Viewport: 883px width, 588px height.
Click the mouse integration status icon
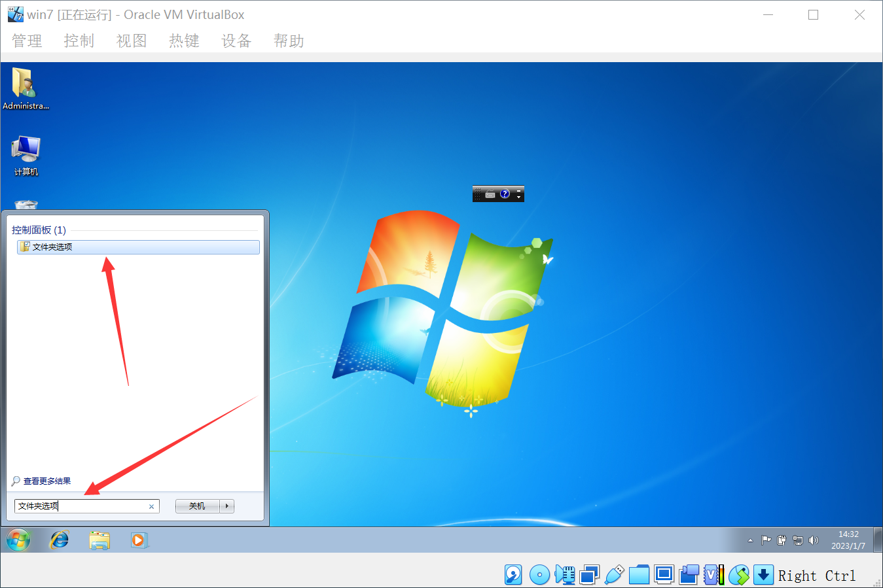tap(738, 575)
